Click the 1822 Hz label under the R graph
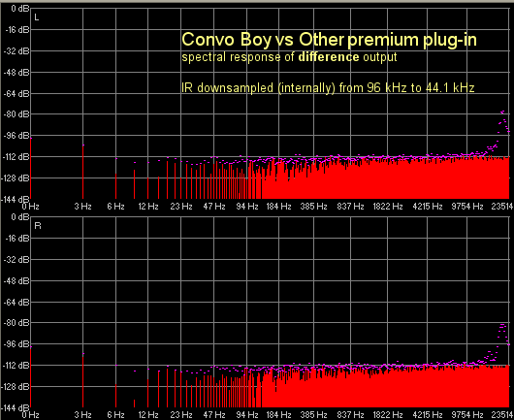This screenshot has width=514, height=420. coord(388,415)
